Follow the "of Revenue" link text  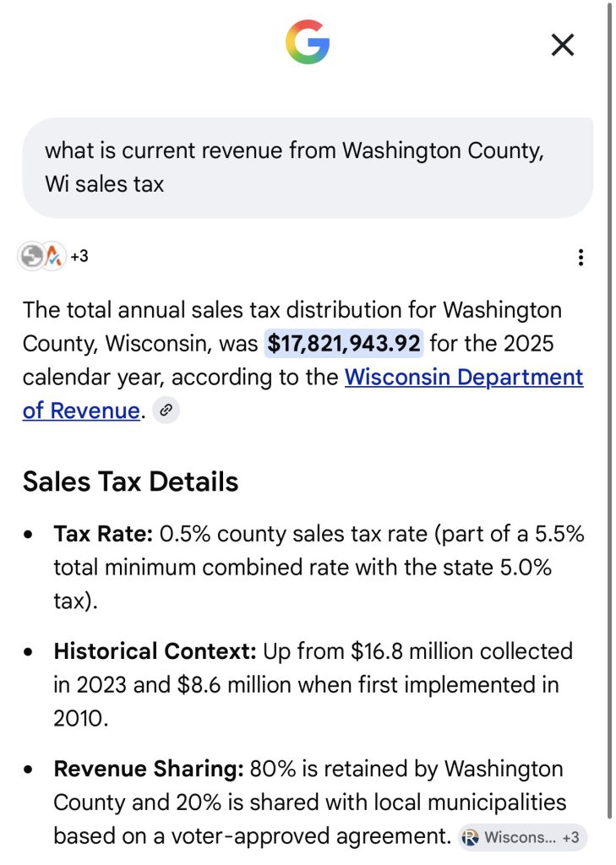tap(81, 411)
